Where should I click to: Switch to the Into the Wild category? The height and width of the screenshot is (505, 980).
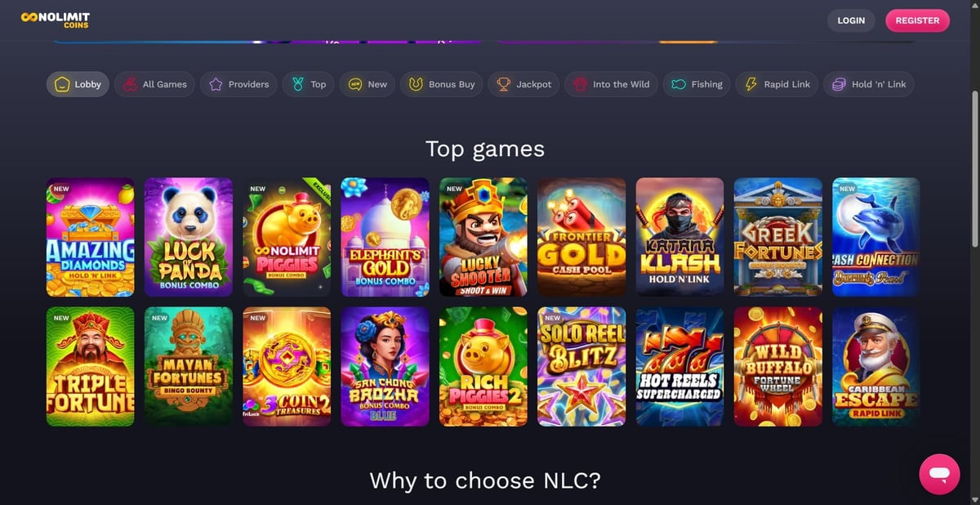pyautogui.click(x=611, y=84)
